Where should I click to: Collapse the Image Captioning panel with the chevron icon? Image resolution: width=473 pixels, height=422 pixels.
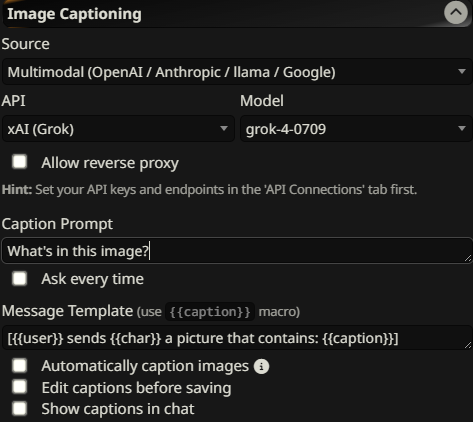[456, 12]
